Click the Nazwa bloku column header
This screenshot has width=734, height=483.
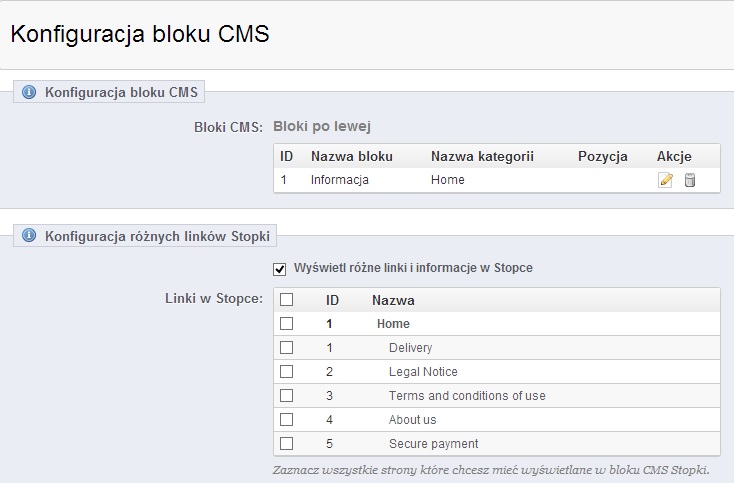pyautogui.click(x=351, y=156)
